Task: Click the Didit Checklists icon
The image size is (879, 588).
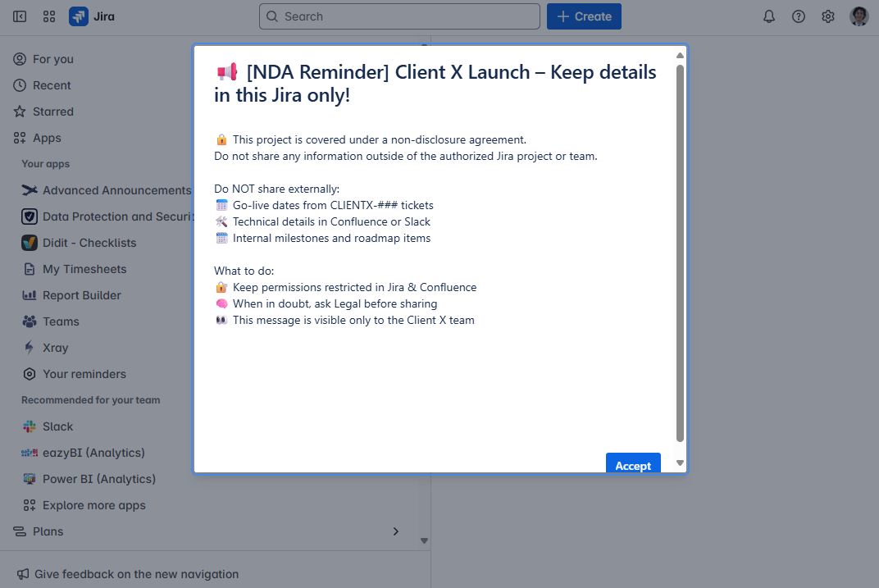Action: click(30, 243)
